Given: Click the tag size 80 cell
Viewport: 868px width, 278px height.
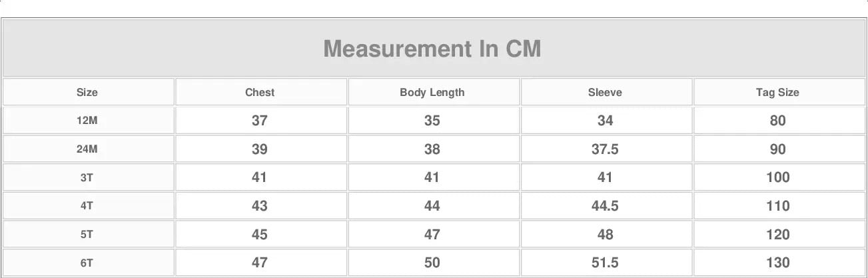Looking at the screenshot, I should (x=777, y=121).
